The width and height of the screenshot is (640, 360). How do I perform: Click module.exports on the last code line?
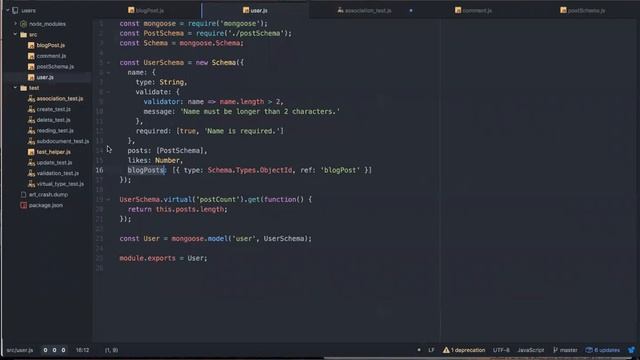coord(147,258)
